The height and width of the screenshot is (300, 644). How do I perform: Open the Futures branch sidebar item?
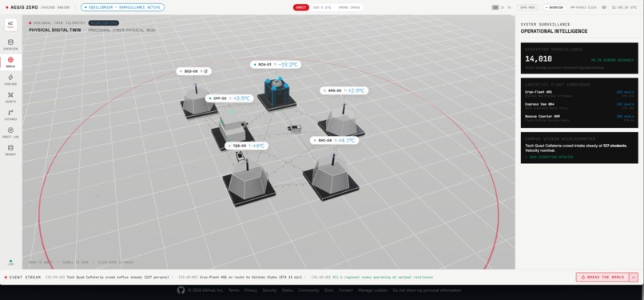(10, 115)
